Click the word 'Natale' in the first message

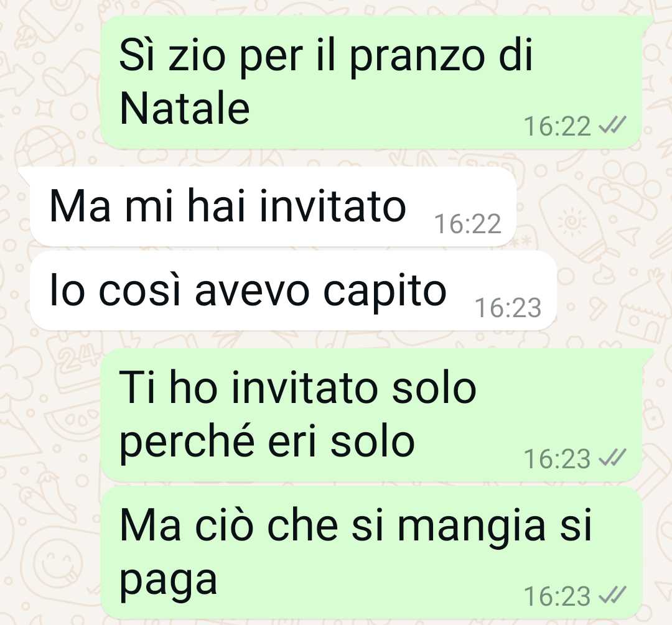coord(185,108)
